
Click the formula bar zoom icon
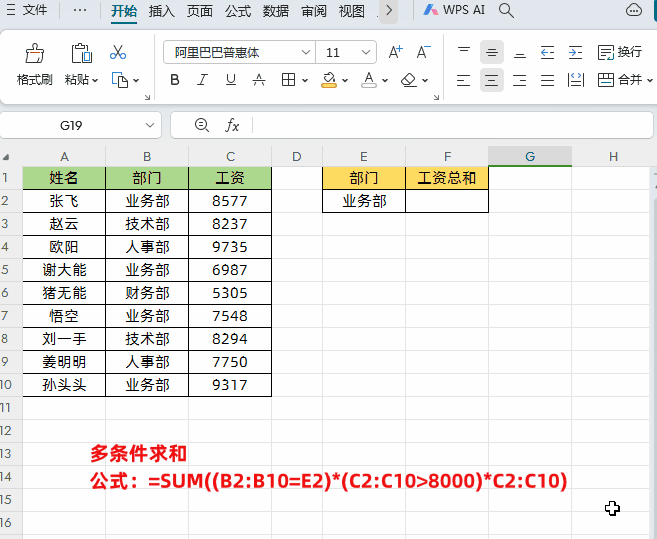tap(202, 125)
